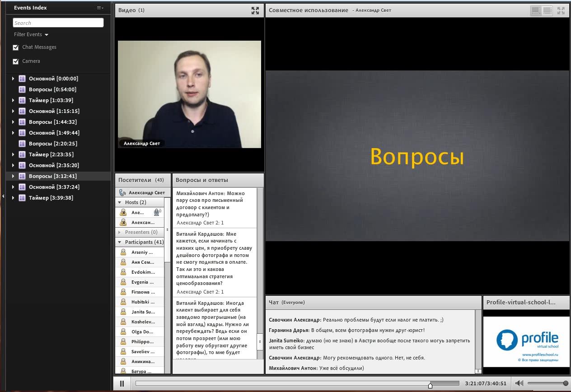Maximize the Видео pod with fullscreen icon
This screenshot has height=392, width=571.
[255, 10]
